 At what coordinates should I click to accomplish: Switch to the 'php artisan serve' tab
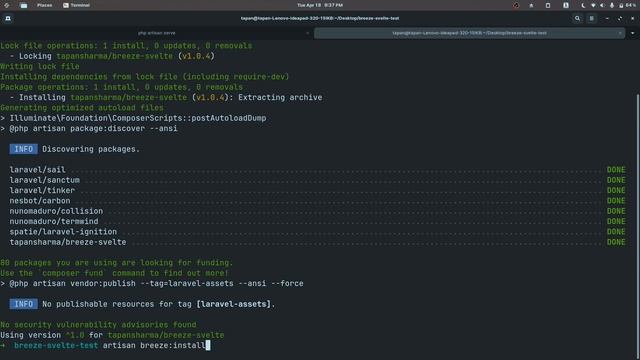pyautogui.click(x=157, y=33)
